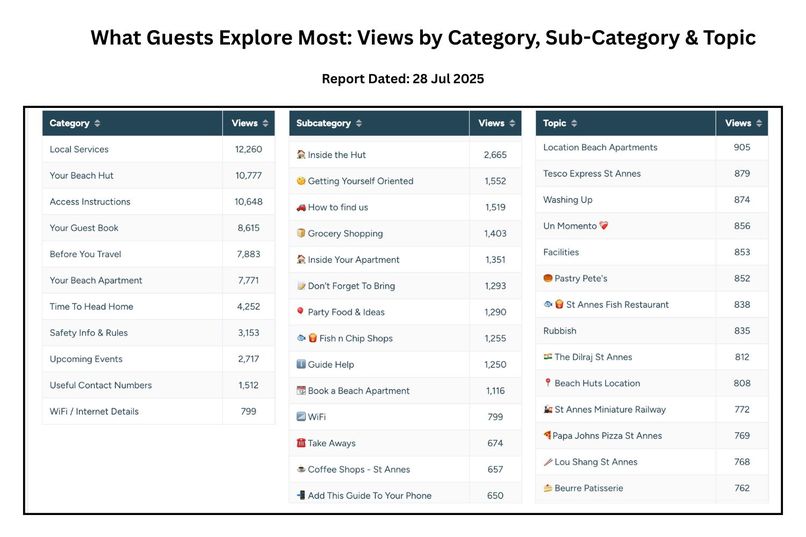Select the Tesco Express St Annes topic
Screen dimensions: 806x537
pyautogui.click(x=652, y=174)
